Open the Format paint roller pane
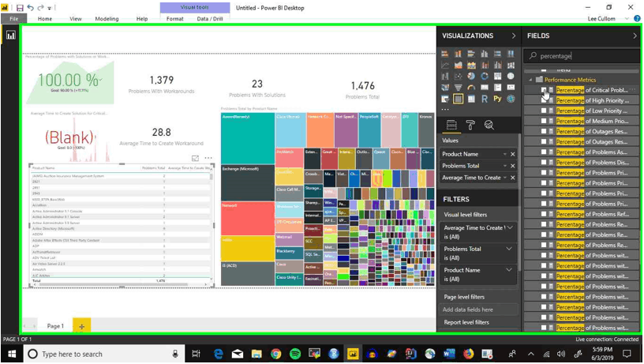Viewport: 644px width, 364px height. (x=470, y=125)
